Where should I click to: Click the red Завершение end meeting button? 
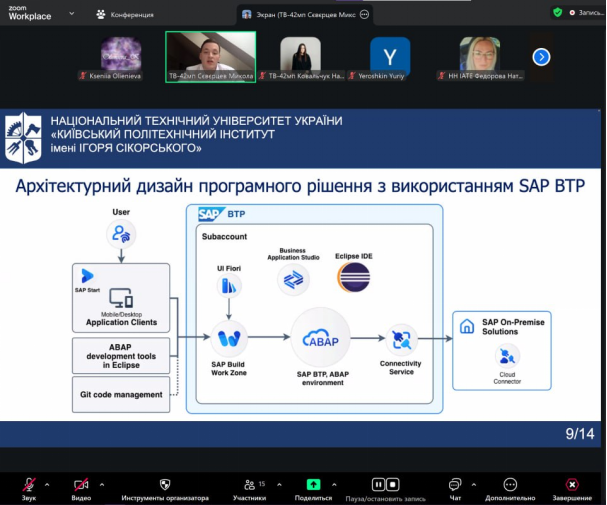571,484
